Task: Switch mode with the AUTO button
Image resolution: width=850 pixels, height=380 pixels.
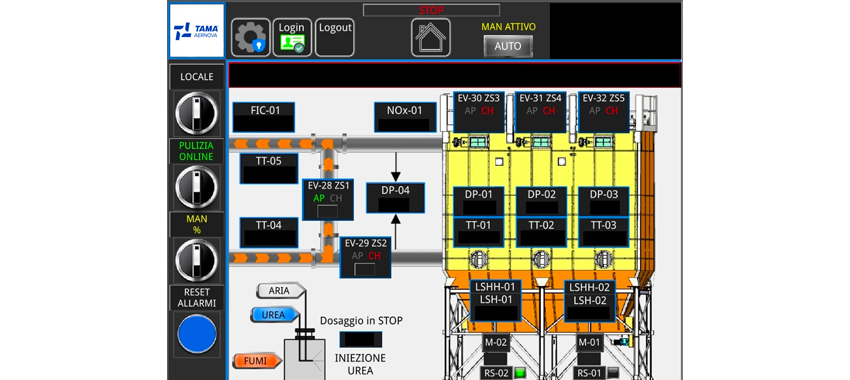Action: point(508,46)
